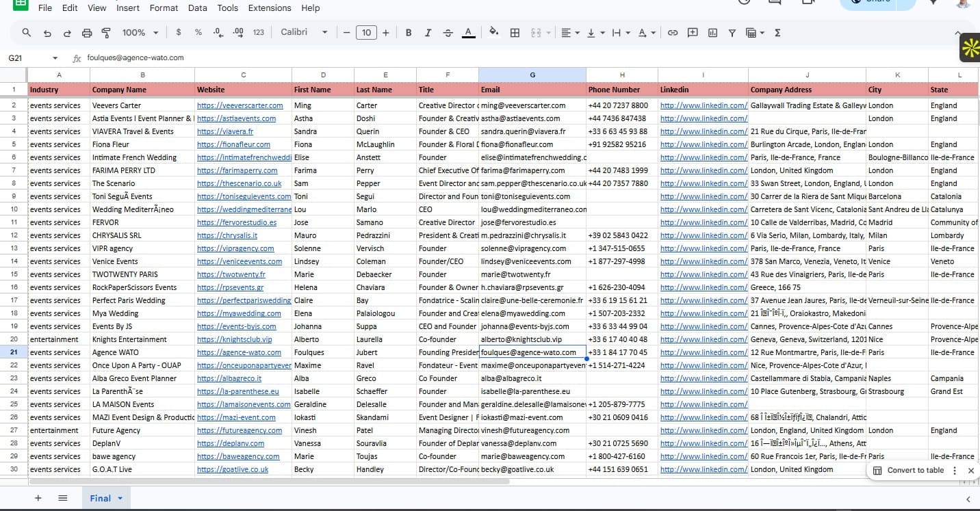Open the chrysalis.it website link
The width and height of the screenshot is (980, 511).
pyautogui.click(x=227, y=235)
